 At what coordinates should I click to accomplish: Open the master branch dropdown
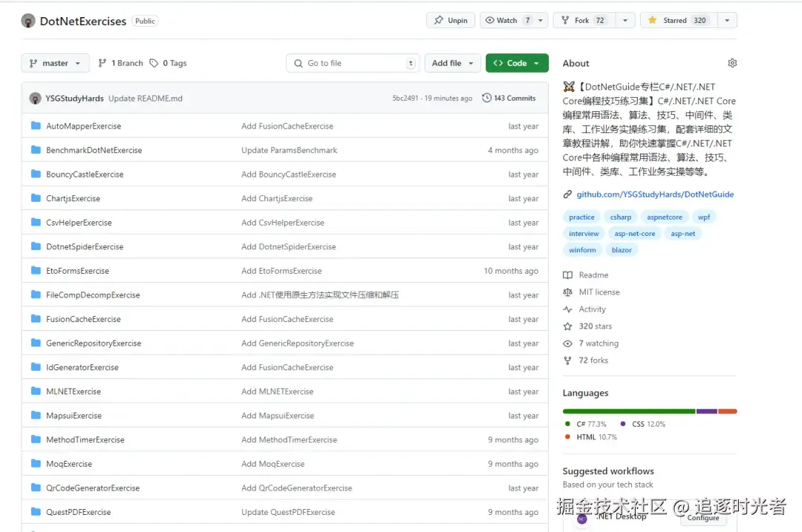[x=55, y=63]
